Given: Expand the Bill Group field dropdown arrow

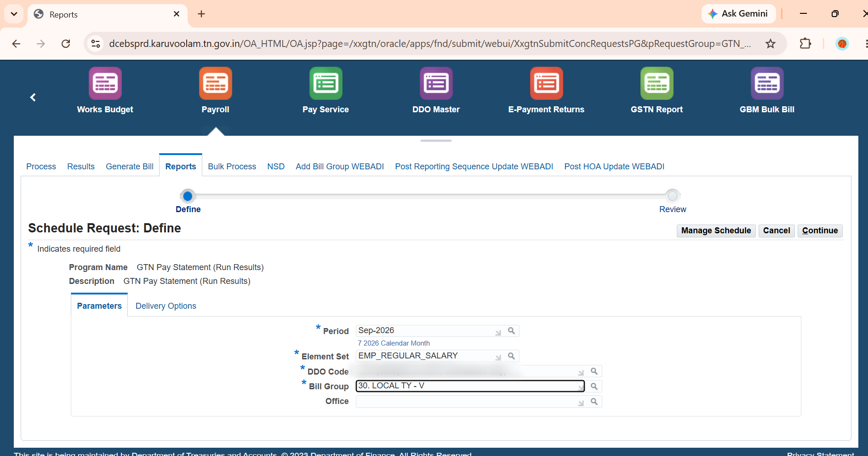Looking at the screenshot, I should (x=581, y=388).
